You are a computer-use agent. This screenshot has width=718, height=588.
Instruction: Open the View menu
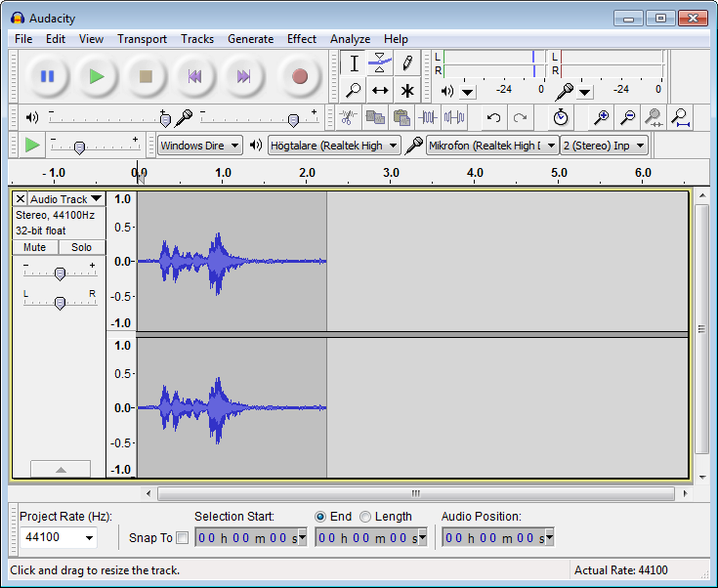tap(91, 39)
